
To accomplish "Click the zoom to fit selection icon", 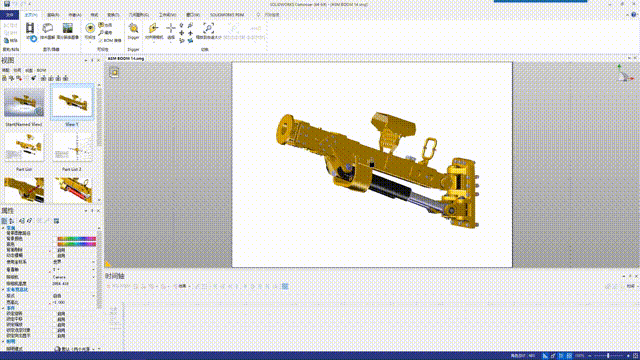I will 209,28.
